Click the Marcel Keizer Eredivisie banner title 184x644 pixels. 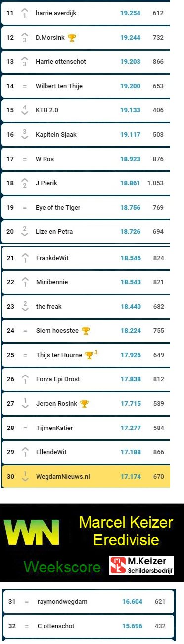pos(126,531)
